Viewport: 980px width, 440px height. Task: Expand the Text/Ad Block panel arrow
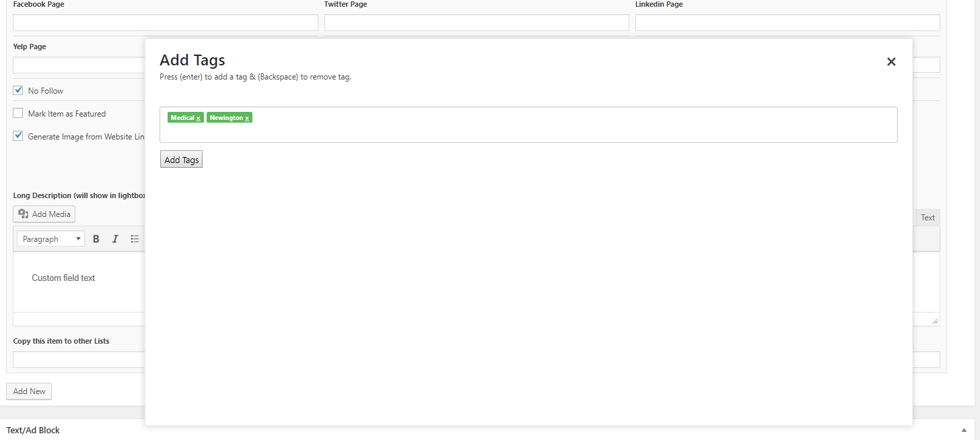[965, 430]
